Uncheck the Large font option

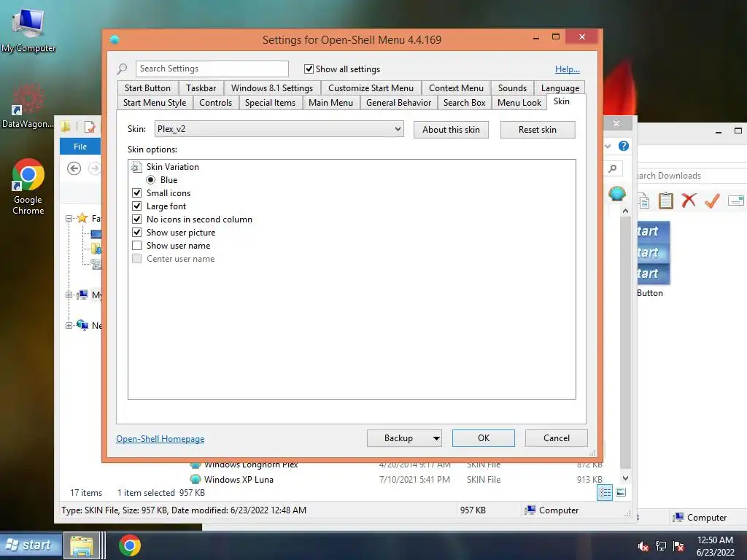point(136,206)
